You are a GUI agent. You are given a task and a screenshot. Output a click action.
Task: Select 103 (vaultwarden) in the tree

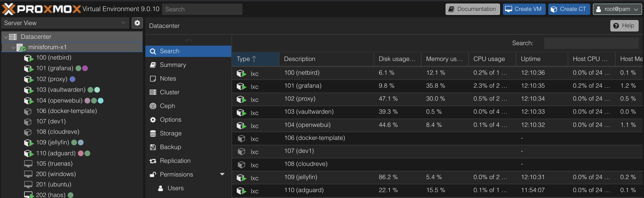[61, 90]
